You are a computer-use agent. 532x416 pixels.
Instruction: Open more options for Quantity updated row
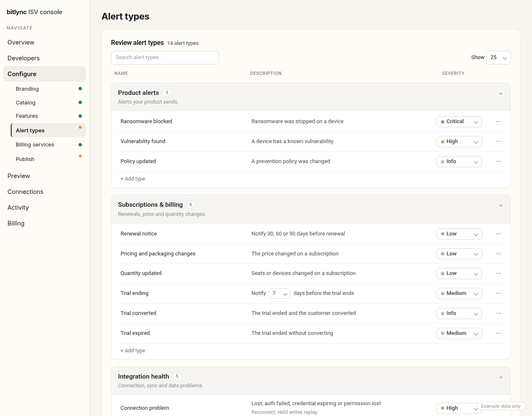click(498, 273)
